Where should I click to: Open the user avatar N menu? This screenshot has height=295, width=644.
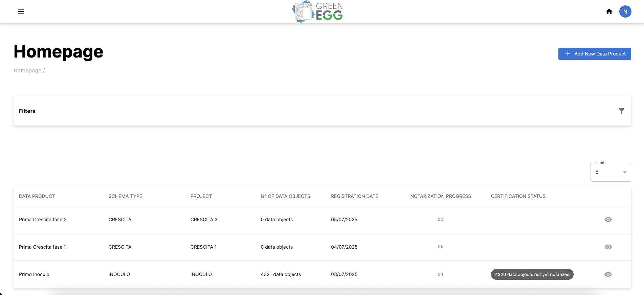click(x=625, y=12)
